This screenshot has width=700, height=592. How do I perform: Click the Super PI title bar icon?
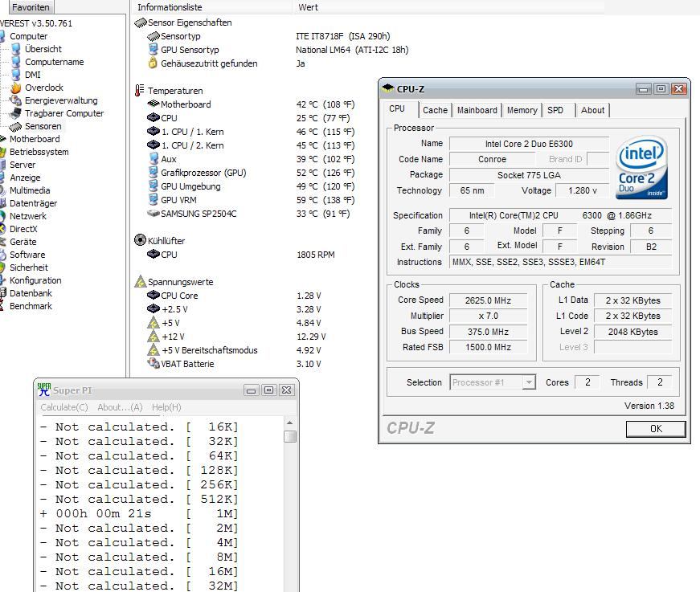tap(44, 390)
